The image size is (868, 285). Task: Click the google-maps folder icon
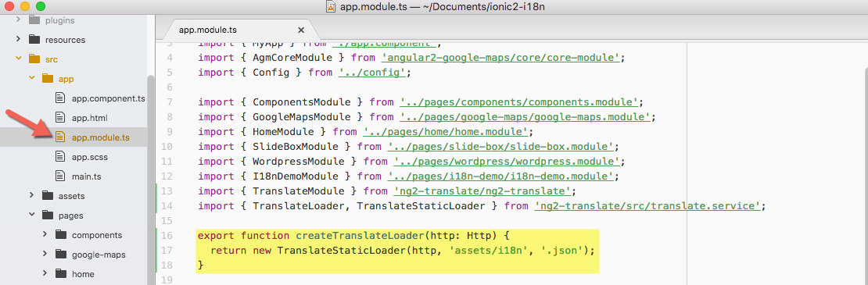[61, 254]
